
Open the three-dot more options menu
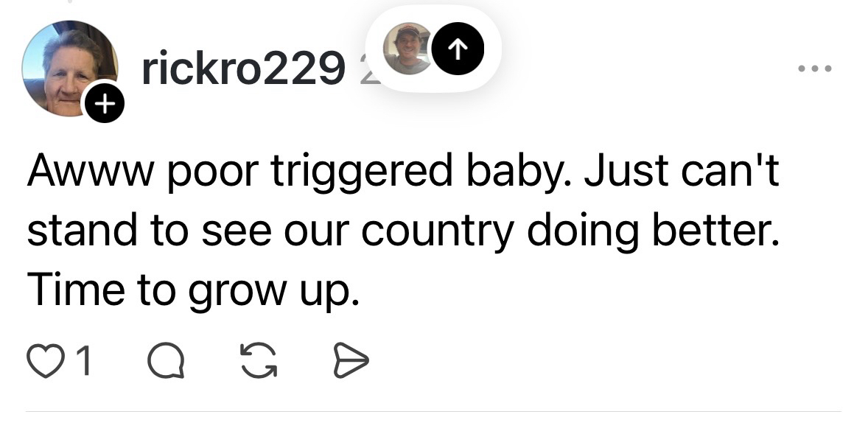click(816, 69)
